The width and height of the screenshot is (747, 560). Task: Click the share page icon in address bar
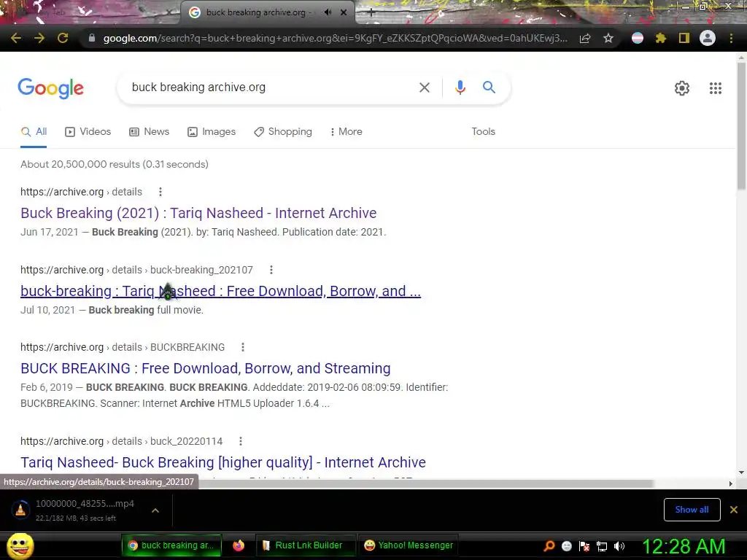coord(585,38)
